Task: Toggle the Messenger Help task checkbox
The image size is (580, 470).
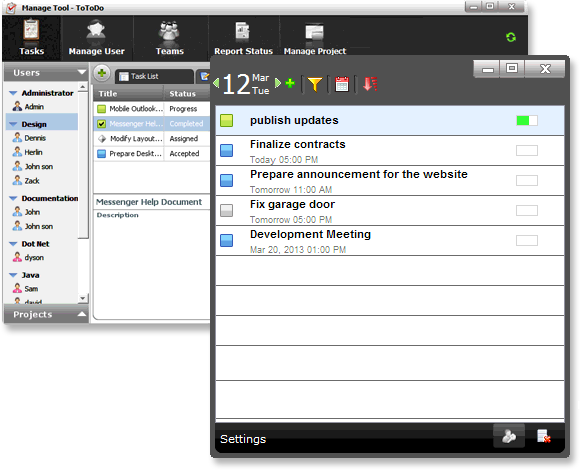Action: [x=101, y=124]
